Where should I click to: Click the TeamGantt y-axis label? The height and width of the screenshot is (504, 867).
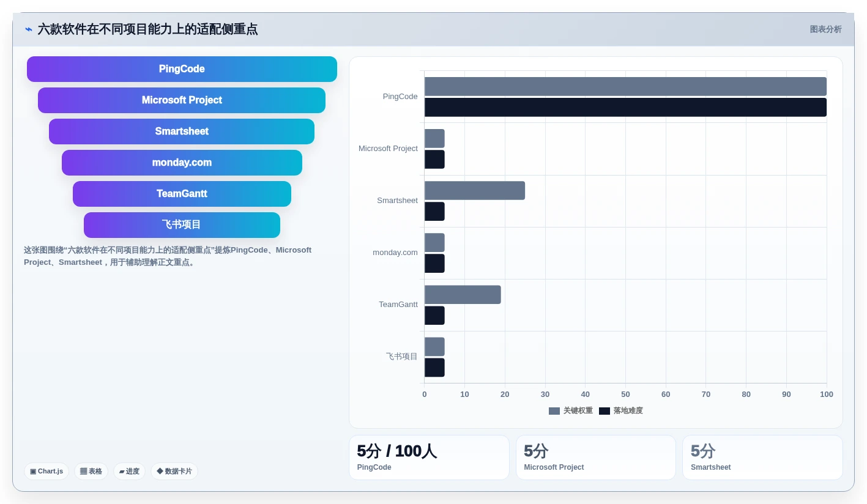pos(398,305)
